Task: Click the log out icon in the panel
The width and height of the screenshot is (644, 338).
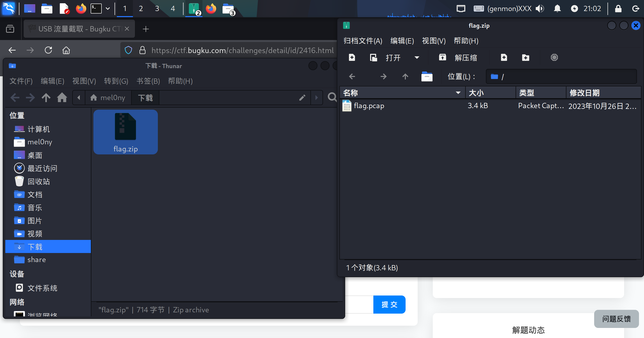Action: (x=635, y=9)
